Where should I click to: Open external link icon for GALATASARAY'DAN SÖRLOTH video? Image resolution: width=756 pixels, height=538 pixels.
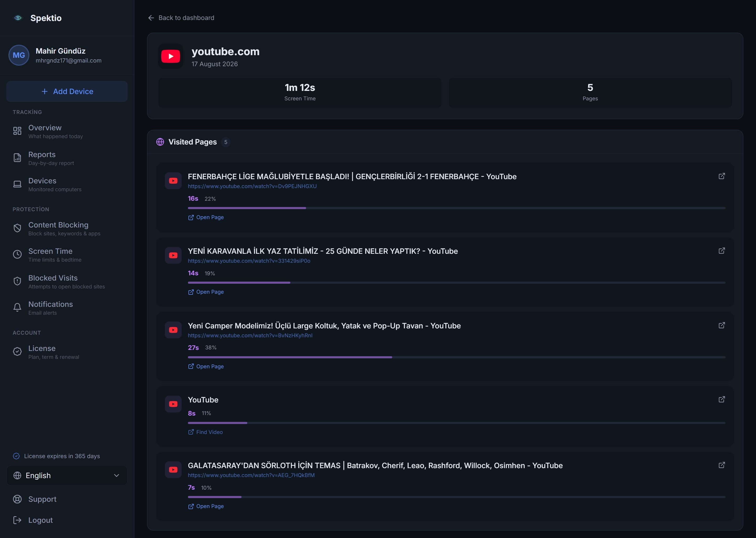pyautogui.click(x=722, y=465)
